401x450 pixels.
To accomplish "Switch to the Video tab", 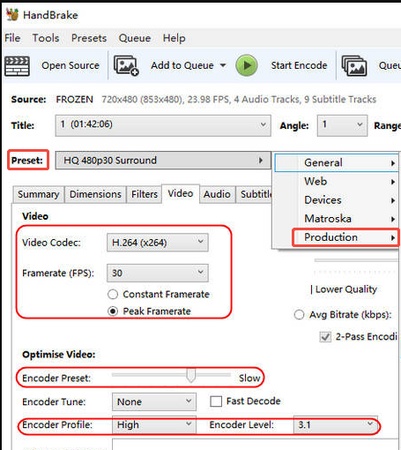I will (x=180, y=193).
